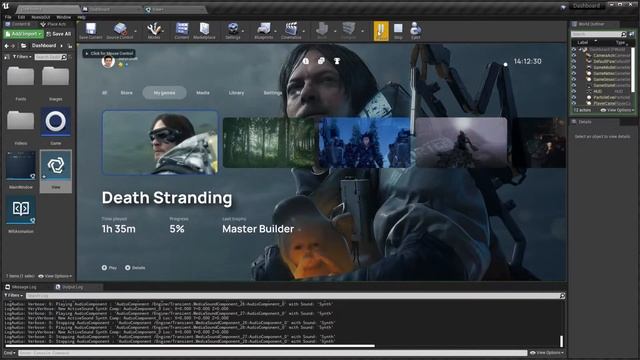Click the Stop play session icon

click(398, 29)
